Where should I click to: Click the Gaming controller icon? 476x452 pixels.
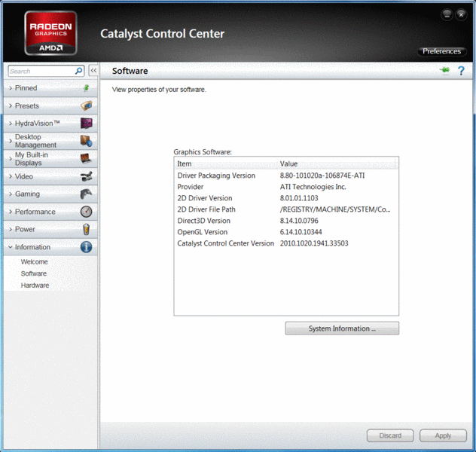pyautogui.click(x=87, y=194)
